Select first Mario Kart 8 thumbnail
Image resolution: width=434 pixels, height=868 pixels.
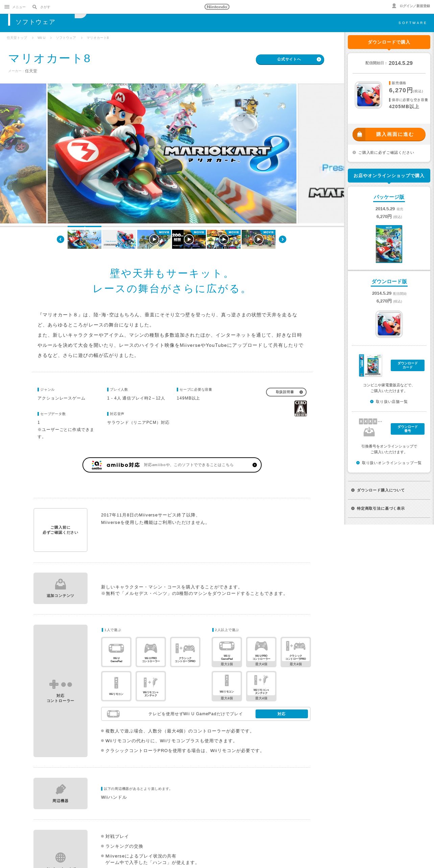85,239
